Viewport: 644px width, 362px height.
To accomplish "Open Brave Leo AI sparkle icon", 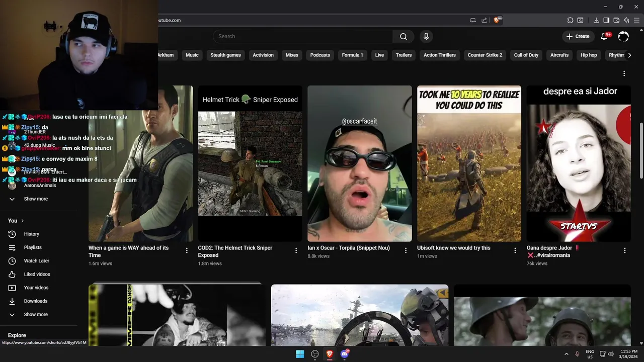I will tap(626, 20).
